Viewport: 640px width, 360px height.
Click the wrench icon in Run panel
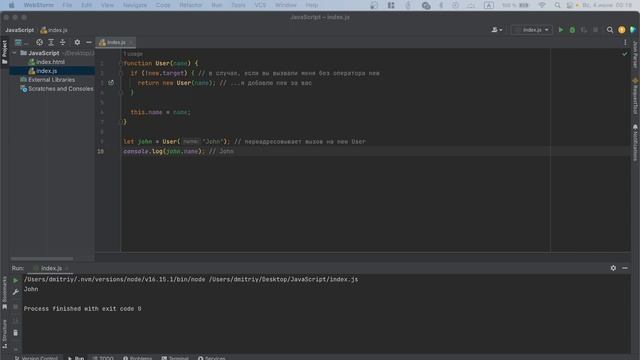(x=16, y=292)
